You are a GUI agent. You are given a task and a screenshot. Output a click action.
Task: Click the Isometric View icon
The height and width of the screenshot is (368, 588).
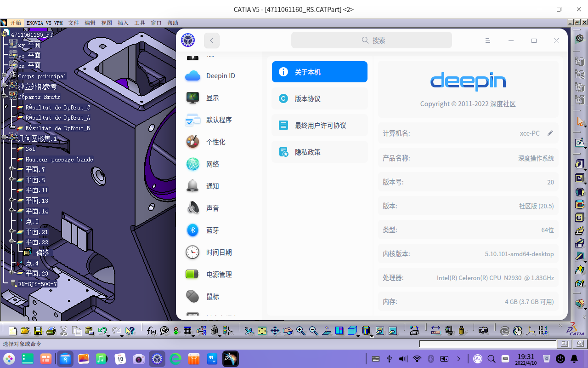pyautogui.click(x=352, y=330)
